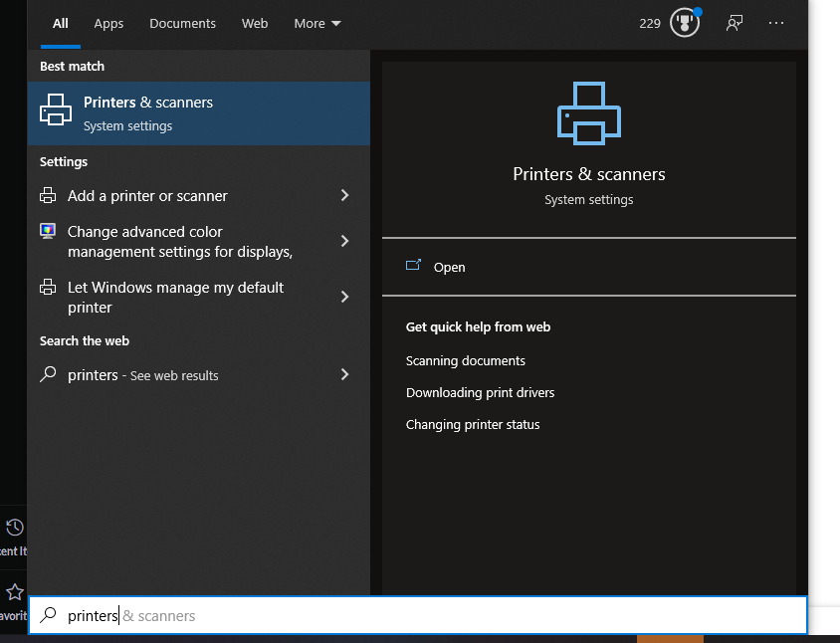
Task: Click the large blue printer preview icon
Action: [589, 113]
